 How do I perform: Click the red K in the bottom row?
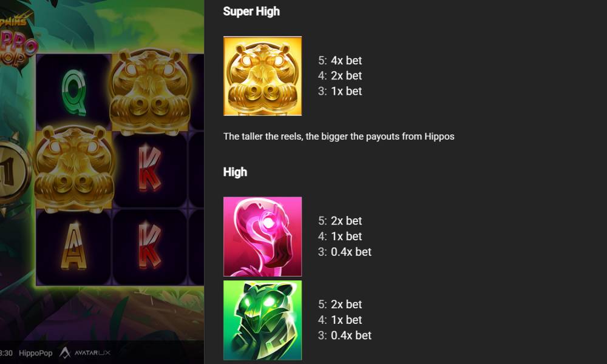coord(150,244)
